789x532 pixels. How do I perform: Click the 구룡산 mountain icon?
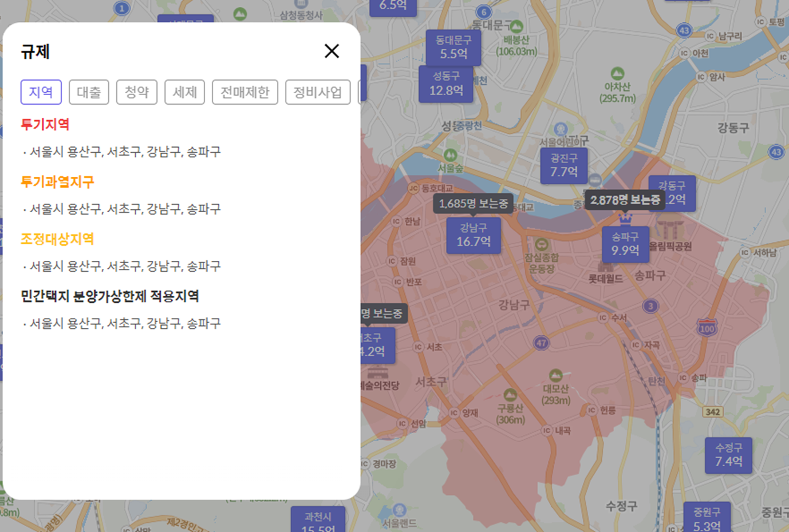[511, 394]
